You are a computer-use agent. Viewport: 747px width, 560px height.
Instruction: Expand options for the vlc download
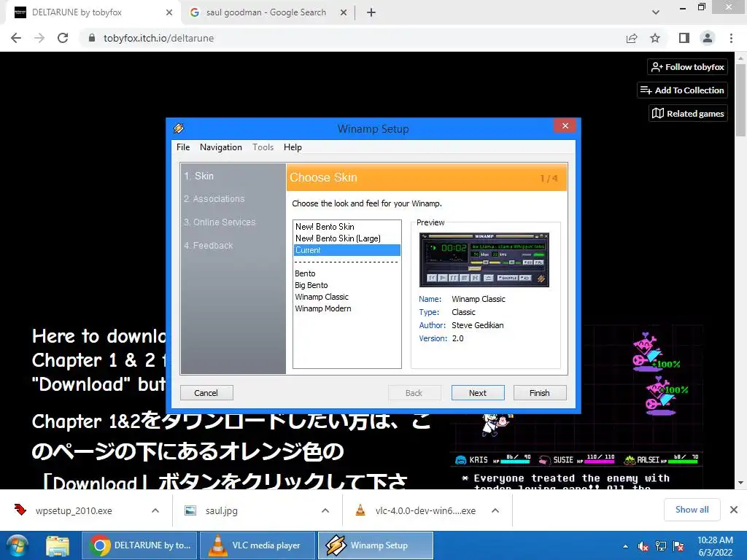tap(495, 510)
